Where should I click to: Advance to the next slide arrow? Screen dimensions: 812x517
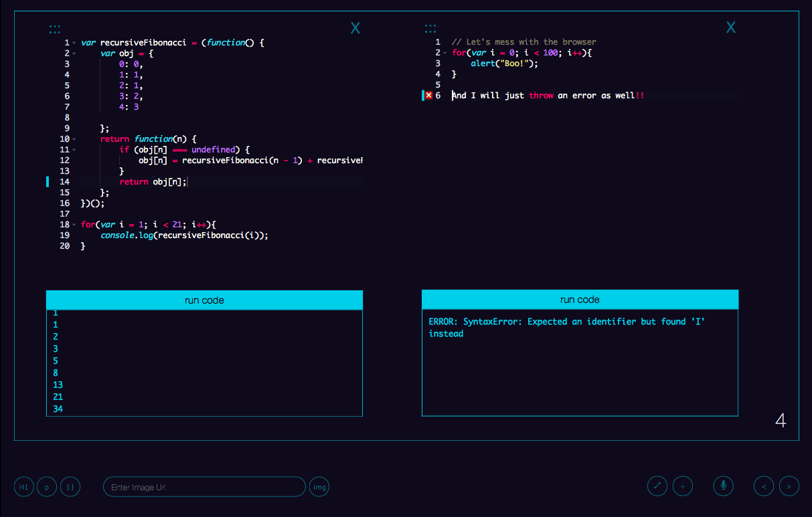point(789,486)
